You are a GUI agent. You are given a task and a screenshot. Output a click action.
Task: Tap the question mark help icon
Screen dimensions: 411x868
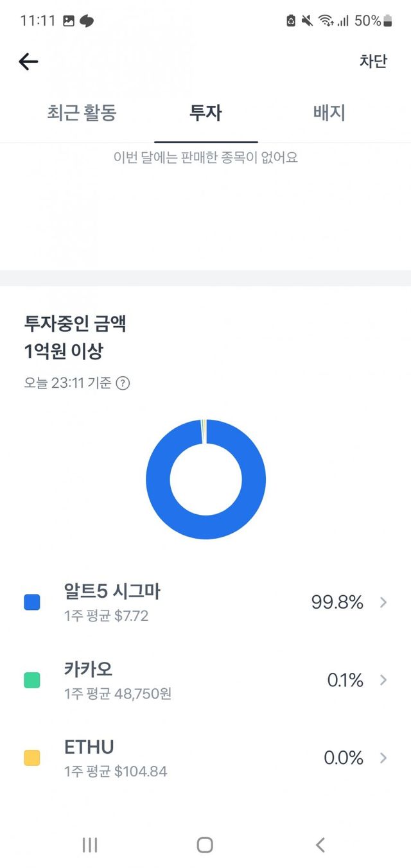click(x=123, y=383)
